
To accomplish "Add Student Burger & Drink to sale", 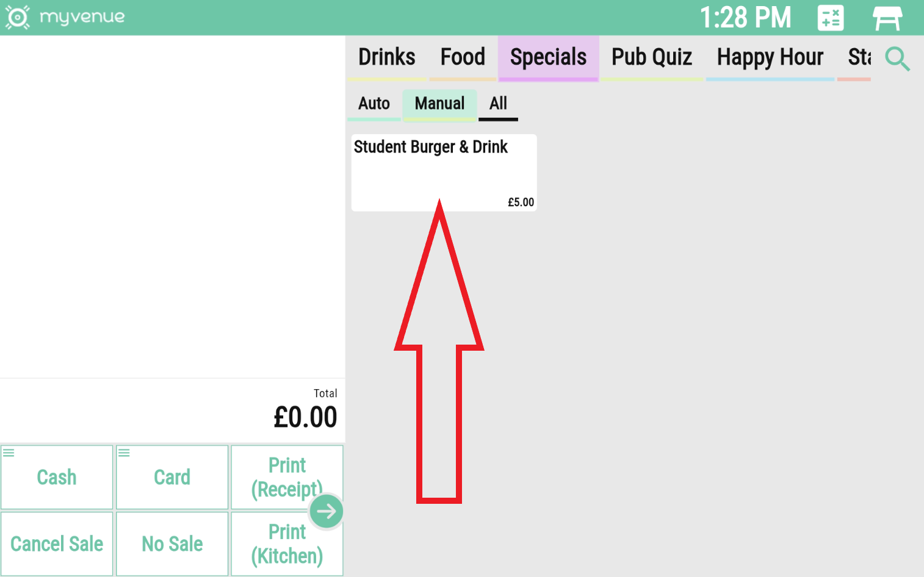I will click(x=444, y=173).
